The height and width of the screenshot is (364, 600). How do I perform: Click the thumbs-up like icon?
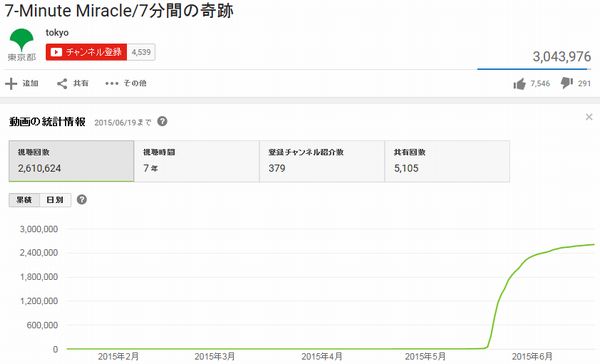tap(519, 83)
